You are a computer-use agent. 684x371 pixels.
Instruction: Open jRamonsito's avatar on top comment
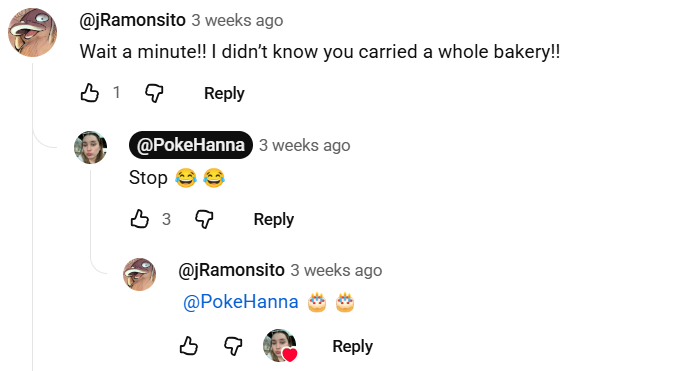click(32, 32)
